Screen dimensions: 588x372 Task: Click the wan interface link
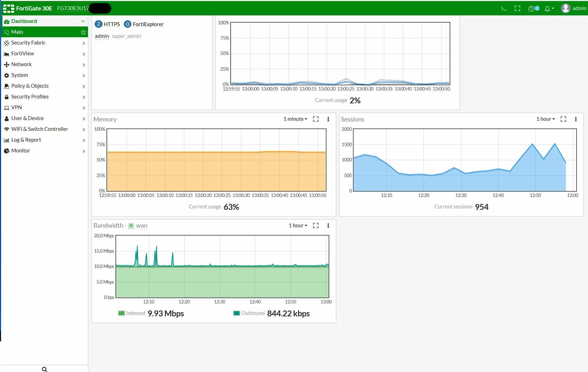(142, 225)
